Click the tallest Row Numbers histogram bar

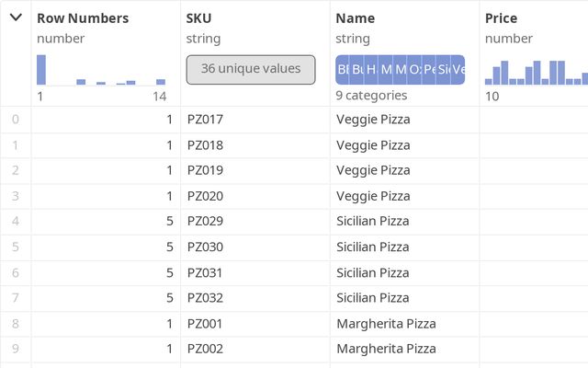pyautogui.click(x=41, y=70)
